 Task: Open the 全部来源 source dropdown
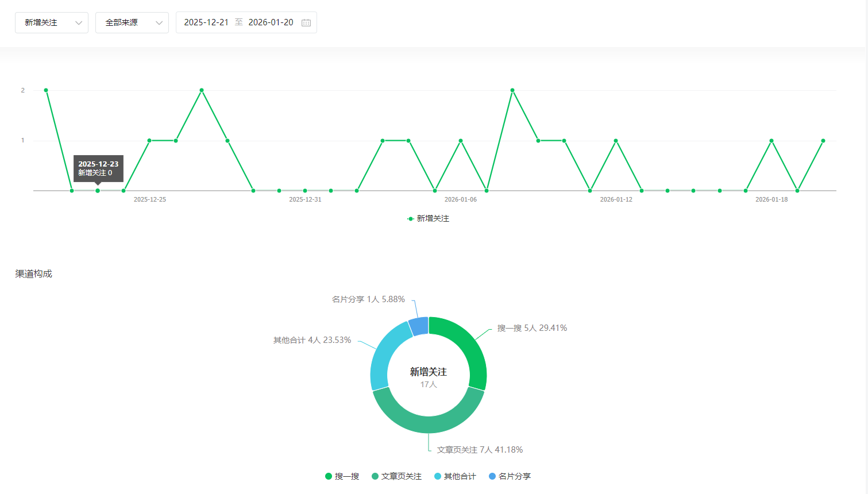(x=132, y=22)
